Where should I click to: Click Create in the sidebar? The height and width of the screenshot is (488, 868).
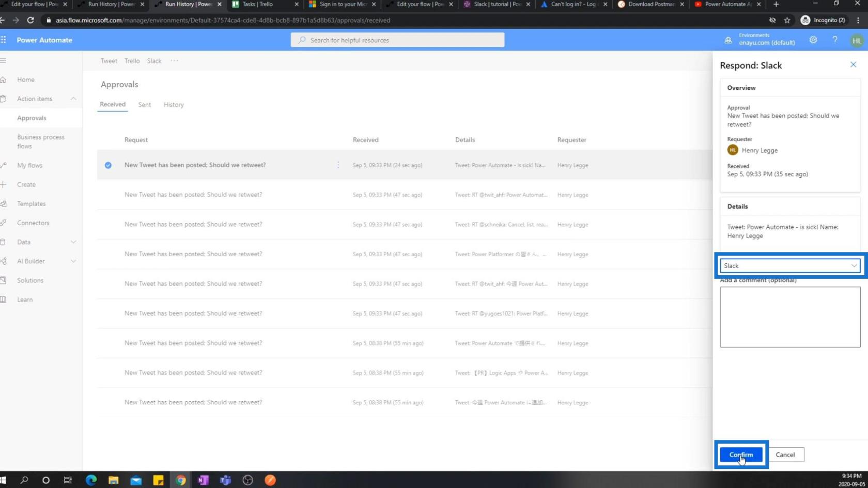click(x=26, y=184)
